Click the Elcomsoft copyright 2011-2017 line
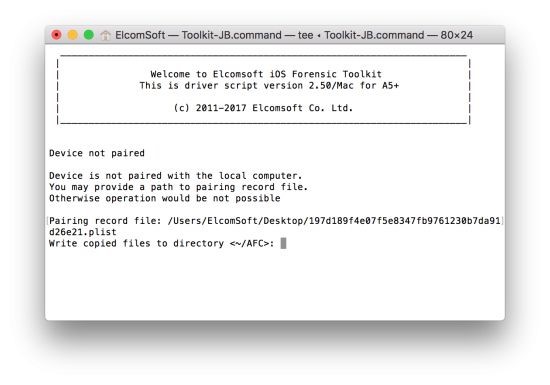This screenshot has height=385, width=550. (x=263, y=108)
